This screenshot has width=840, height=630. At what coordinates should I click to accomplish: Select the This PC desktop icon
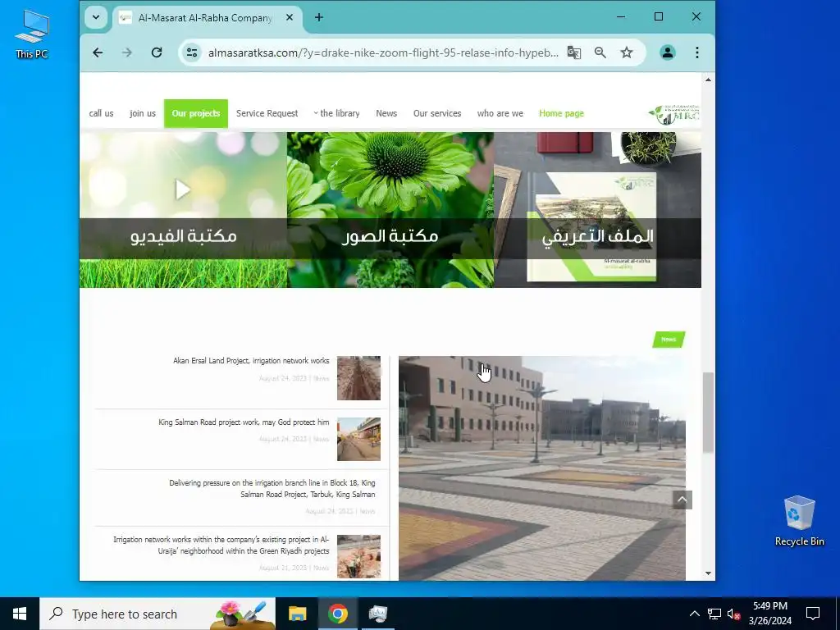pos(32,34)
